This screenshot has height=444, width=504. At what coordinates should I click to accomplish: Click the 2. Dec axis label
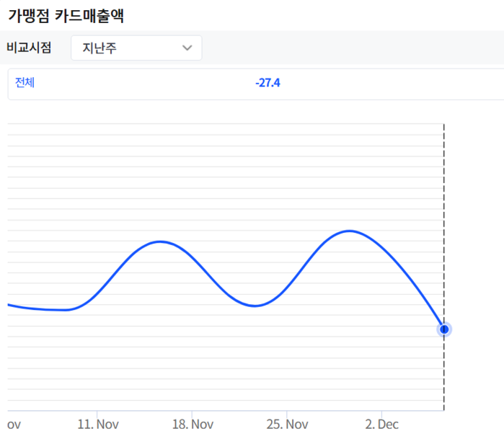pos(381,425)
